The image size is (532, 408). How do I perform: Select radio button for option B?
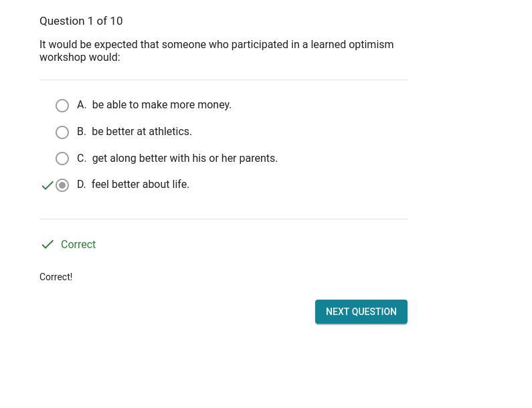pyautogui.click(x=62, y=132)
